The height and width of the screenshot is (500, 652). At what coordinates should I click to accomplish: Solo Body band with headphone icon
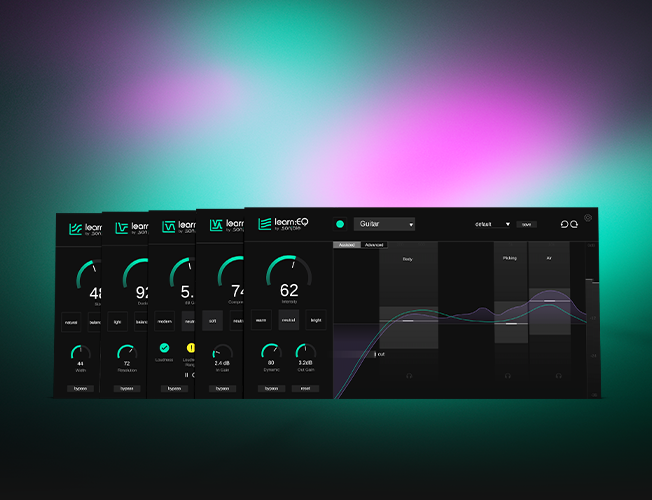tap(409, 376)
